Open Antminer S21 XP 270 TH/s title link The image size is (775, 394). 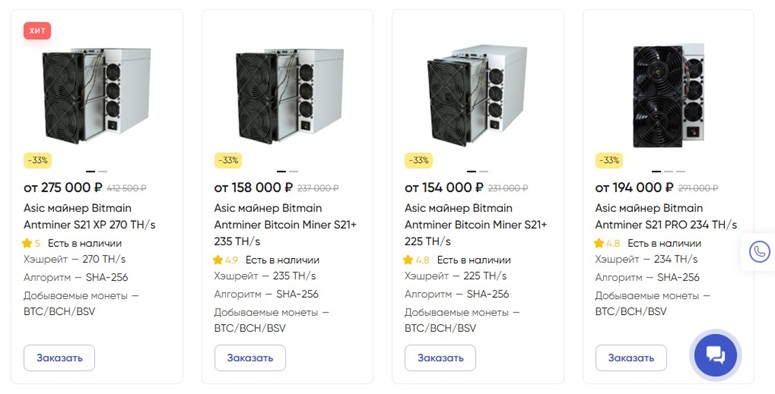(x=89, y=216)
